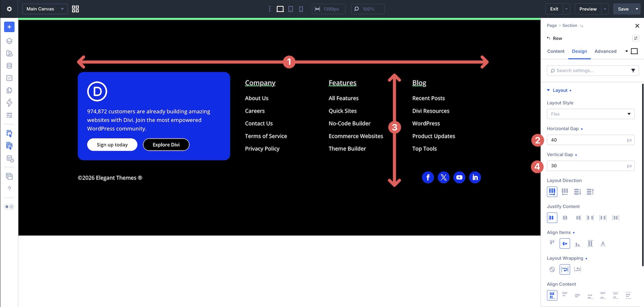The image size is (644, 307).
Task: Collapse the Layout settings group
Action: click(560, 90)
